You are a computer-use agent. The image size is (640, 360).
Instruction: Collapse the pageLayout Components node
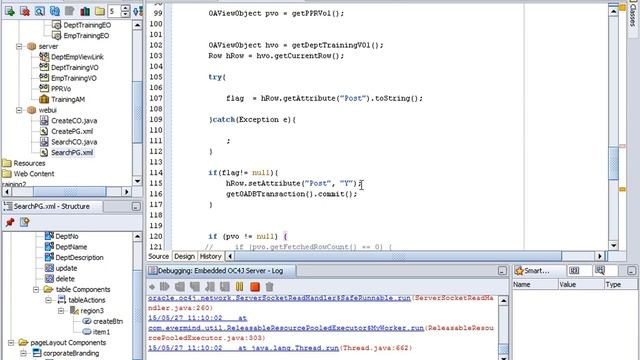pos(11,342)
